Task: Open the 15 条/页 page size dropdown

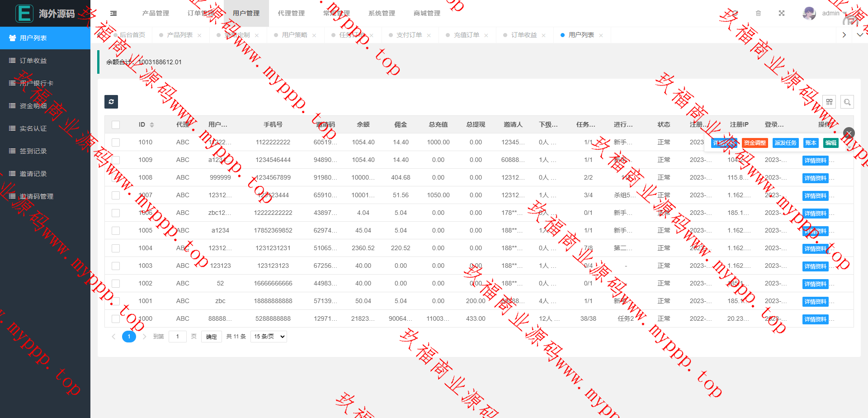Action: [x=269, y=337]
